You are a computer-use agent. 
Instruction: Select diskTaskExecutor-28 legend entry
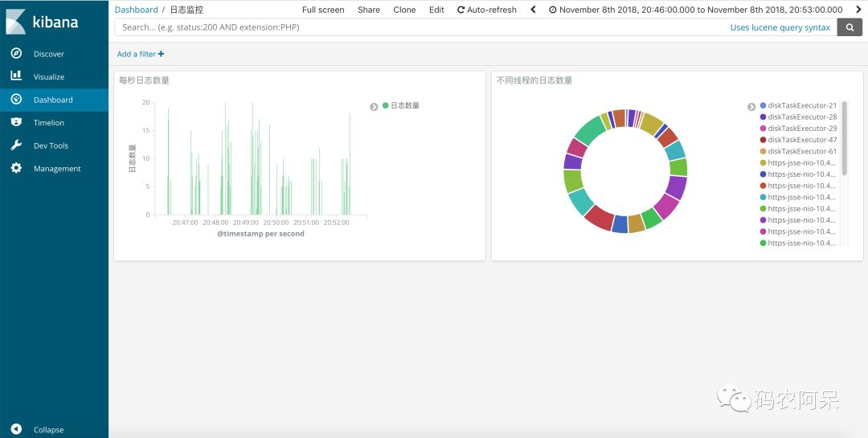[x=802, y=117]
